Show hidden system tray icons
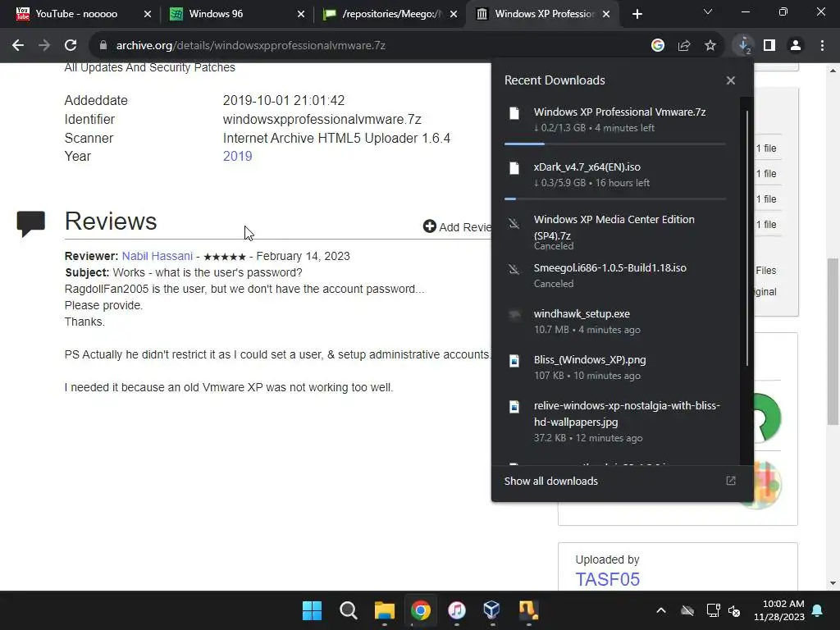The width and height of the screenshot is (840, 630). 661,610
